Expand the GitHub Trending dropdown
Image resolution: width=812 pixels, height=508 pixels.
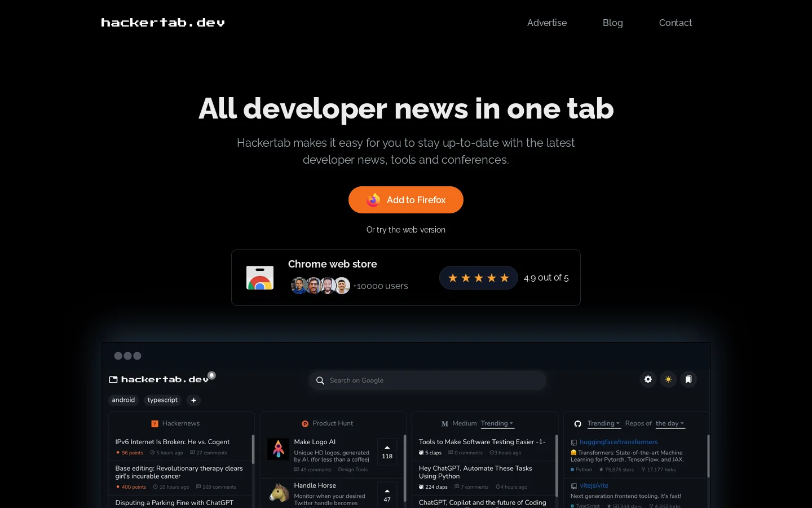coord(603,424)
